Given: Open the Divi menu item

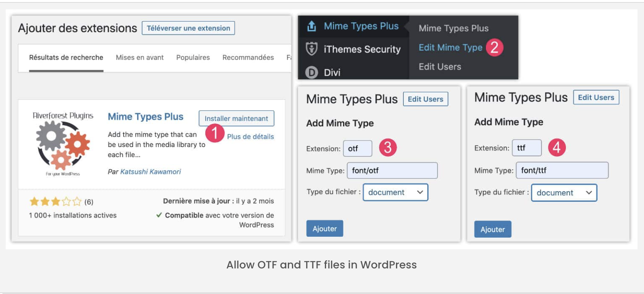Looking at the screenshot, I should coord(332,72).
